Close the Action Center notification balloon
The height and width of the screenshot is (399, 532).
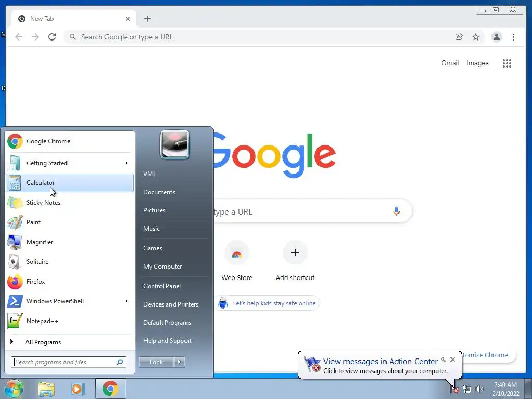453,360
